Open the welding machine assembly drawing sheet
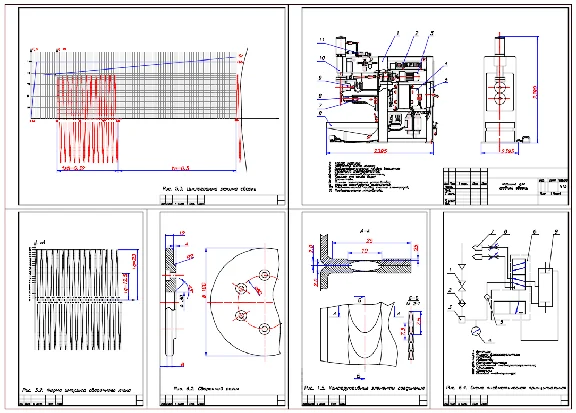Image resolution: width=576 pixels, height=413 pixels. pyautogui.click(x=435, y=106)
